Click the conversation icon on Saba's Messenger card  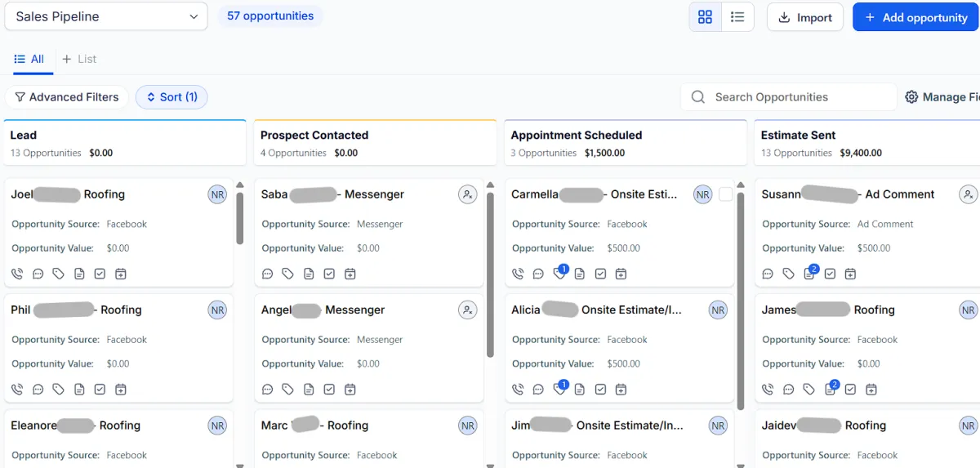point(268,274)
